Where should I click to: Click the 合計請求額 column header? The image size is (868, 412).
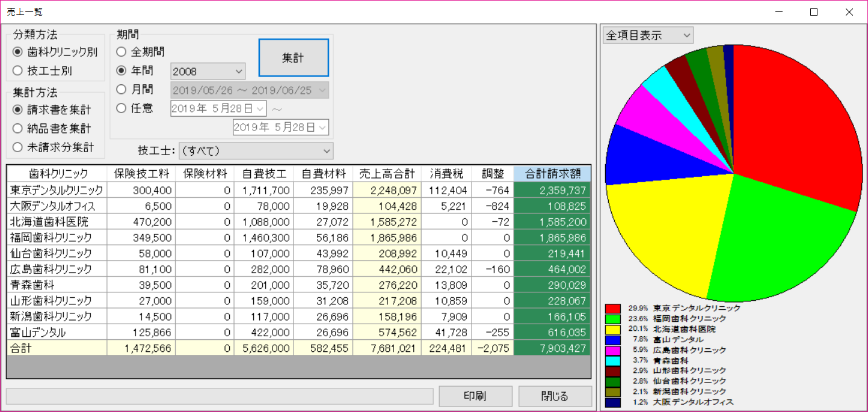552,174
